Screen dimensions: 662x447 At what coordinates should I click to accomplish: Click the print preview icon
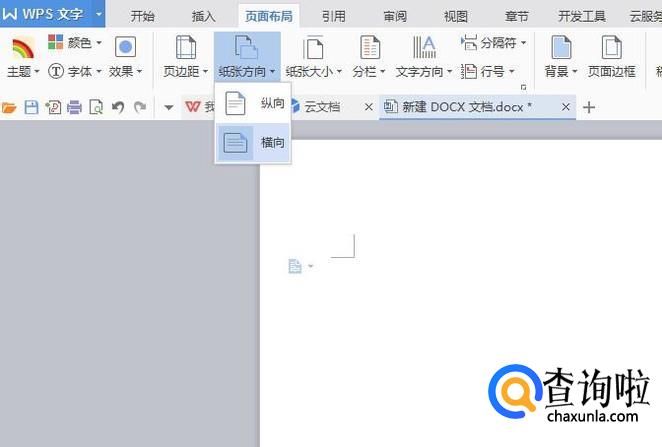(x=96, y=108)
